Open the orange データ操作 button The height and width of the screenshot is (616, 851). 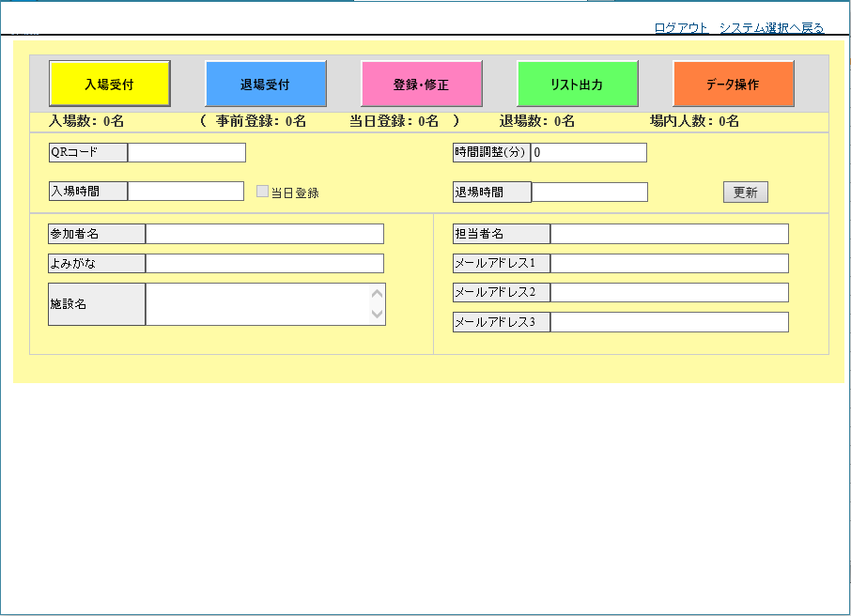(x=734, y=84)
